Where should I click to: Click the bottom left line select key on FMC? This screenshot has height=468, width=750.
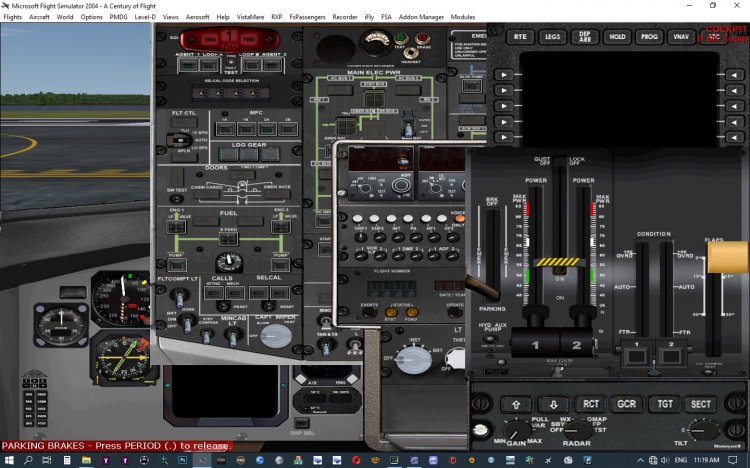click(504, 137)
